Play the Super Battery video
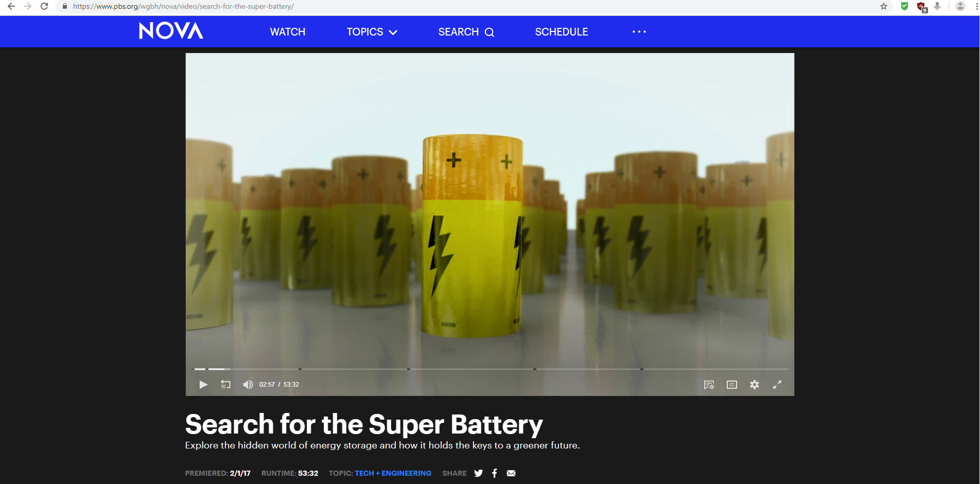The width and height of the screenshot is (980, 484). pyautogui.click(x=203, y=385)
